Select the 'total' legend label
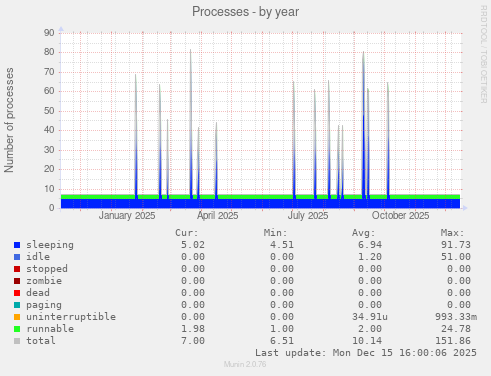This screenshot has height=376, width=491. point(41,341)
